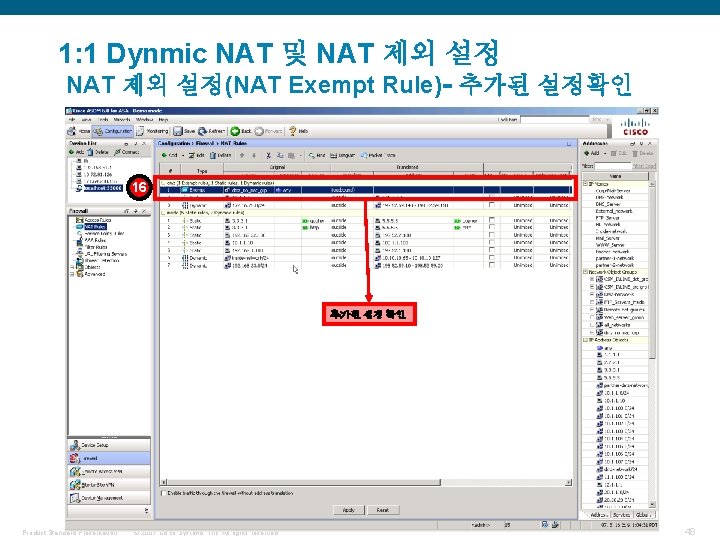This screenshot has width=720, height=540.
Task: Show the rule Diagram
Action: point(343,155)
